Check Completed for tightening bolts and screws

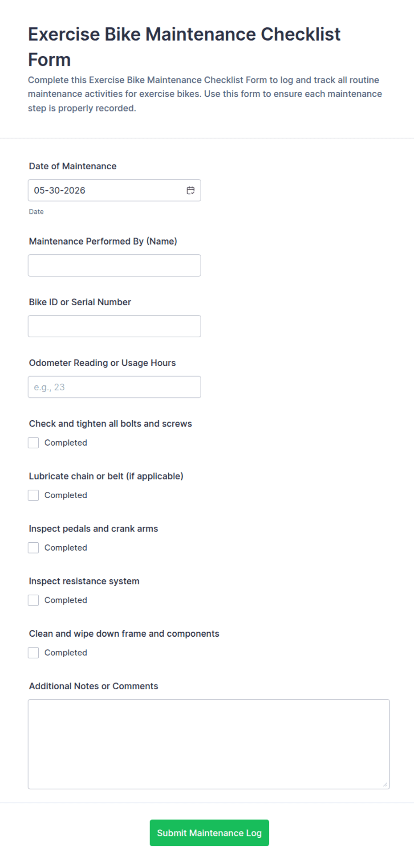pyautogui.click(x=33, y=442)
